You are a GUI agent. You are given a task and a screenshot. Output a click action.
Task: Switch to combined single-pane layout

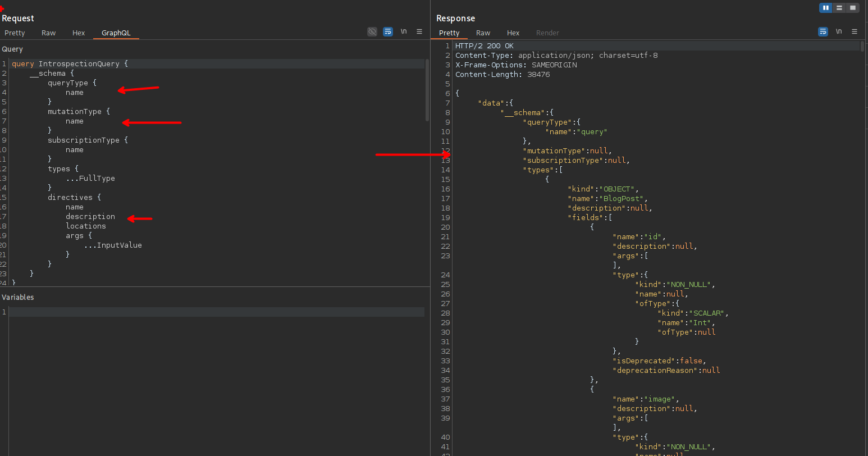click(x=853, y=8)
